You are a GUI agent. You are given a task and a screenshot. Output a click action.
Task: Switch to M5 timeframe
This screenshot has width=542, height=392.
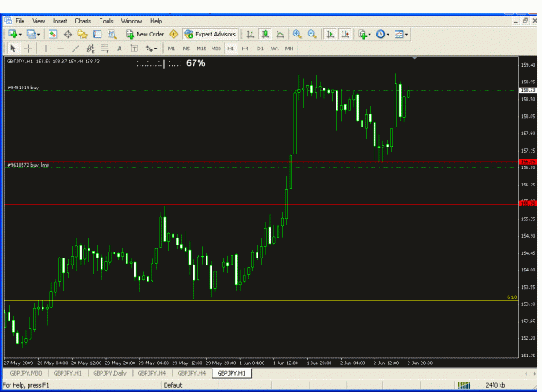click(186, 49)
